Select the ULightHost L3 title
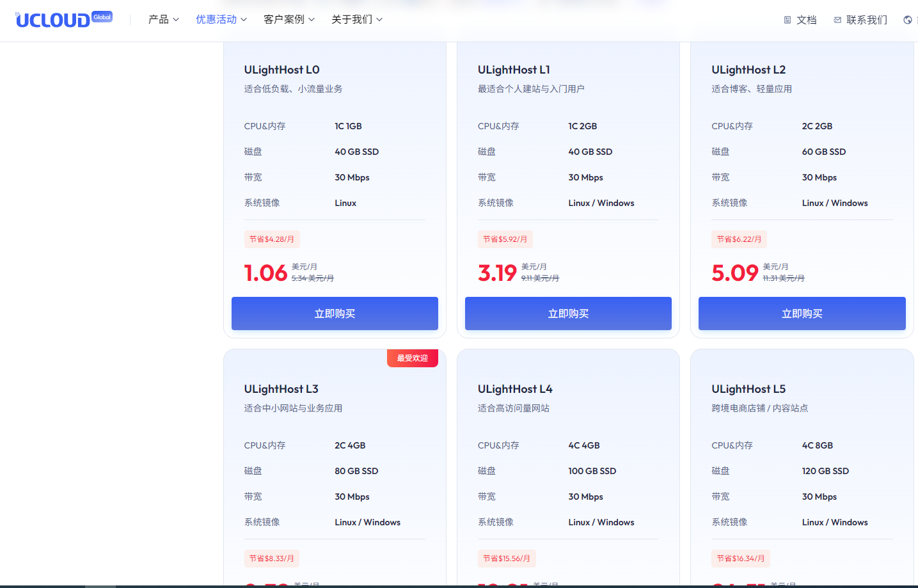Screen dimensions: 918x588 pos(281,389)
